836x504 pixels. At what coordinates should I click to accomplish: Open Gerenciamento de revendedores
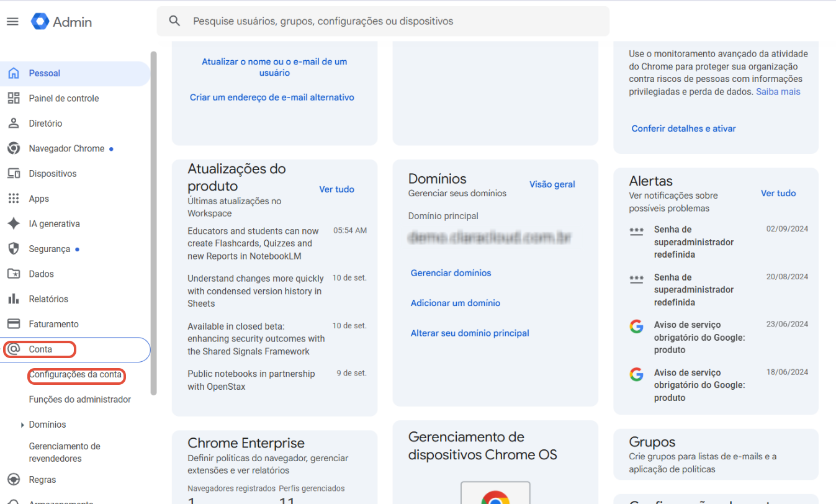pyautogui.click(x=65, y=452)
